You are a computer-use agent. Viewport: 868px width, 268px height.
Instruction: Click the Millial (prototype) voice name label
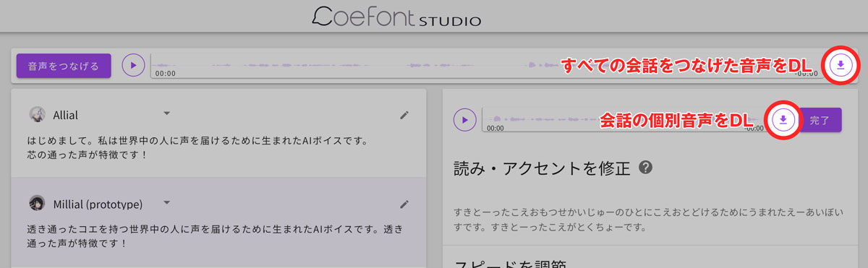(98, 204)
